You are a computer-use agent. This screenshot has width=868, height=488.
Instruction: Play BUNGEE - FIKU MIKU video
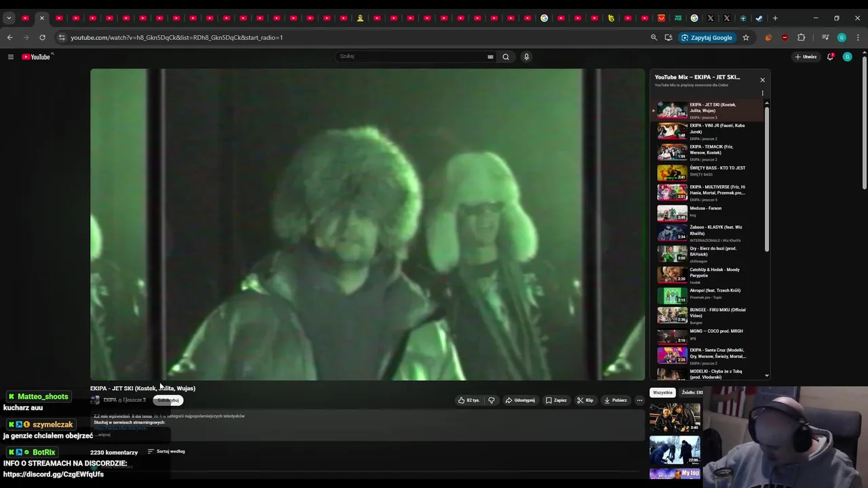[x=707, y=316]
